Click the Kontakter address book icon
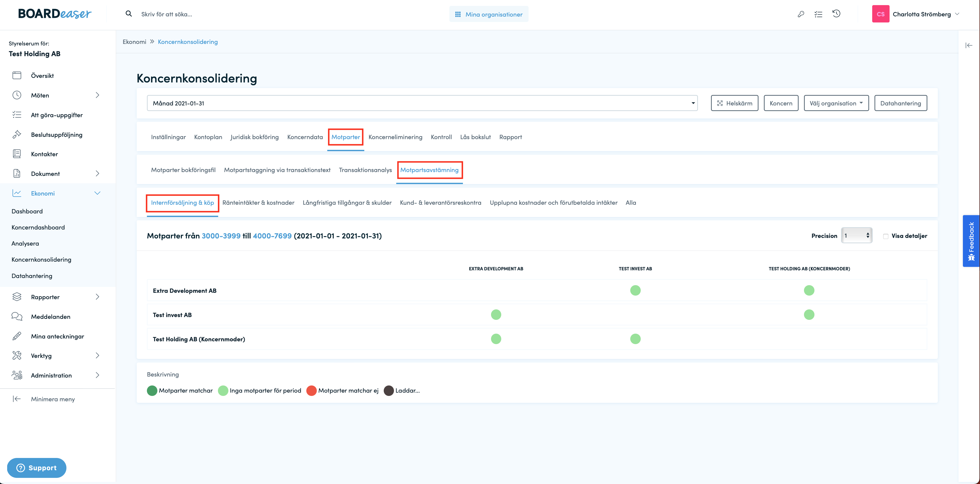980x484 pixels. point(17,154)
